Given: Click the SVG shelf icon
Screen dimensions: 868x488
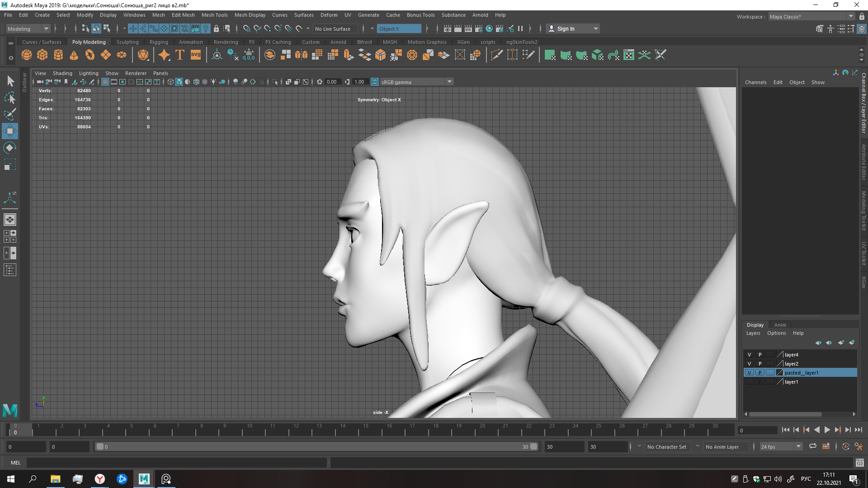Looking at the screenshot, I should tap(196, 55).
